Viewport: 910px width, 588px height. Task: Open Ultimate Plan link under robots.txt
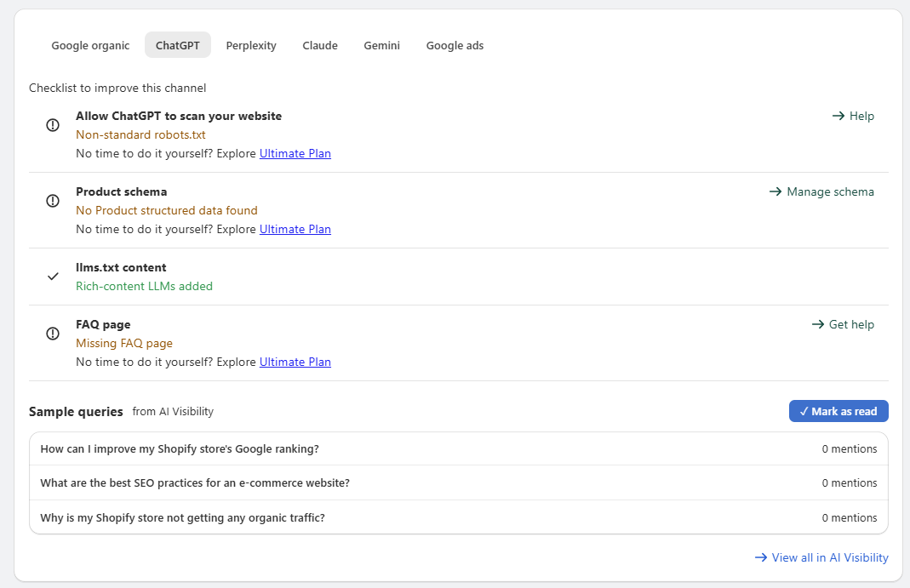pyautogui.click(x=295, y=154)
